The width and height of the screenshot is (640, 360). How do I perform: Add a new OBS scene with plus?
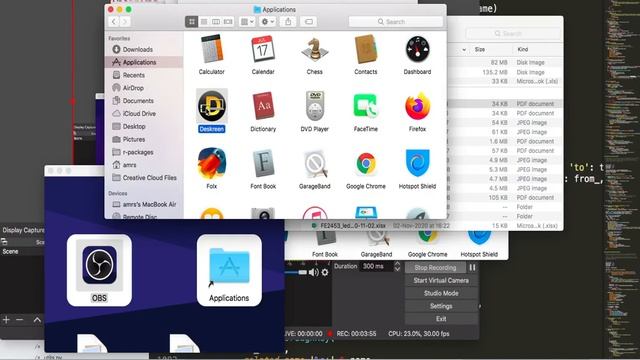[6, 320]
